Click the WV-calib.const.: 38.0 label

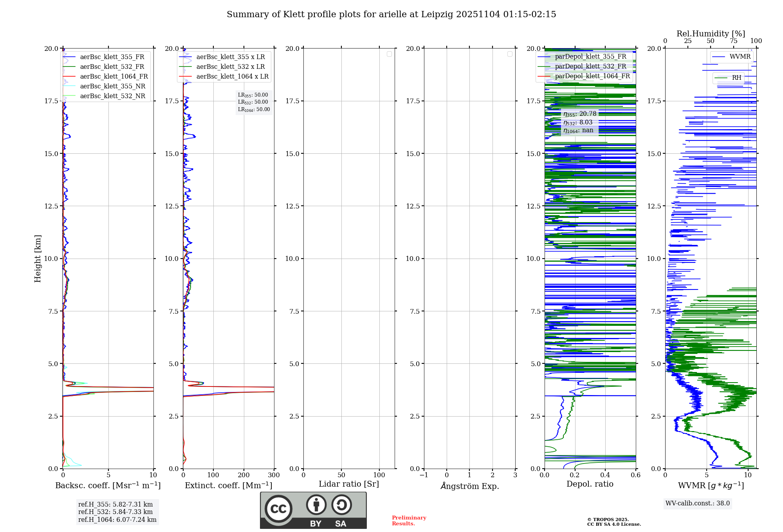tap(697, 503)
